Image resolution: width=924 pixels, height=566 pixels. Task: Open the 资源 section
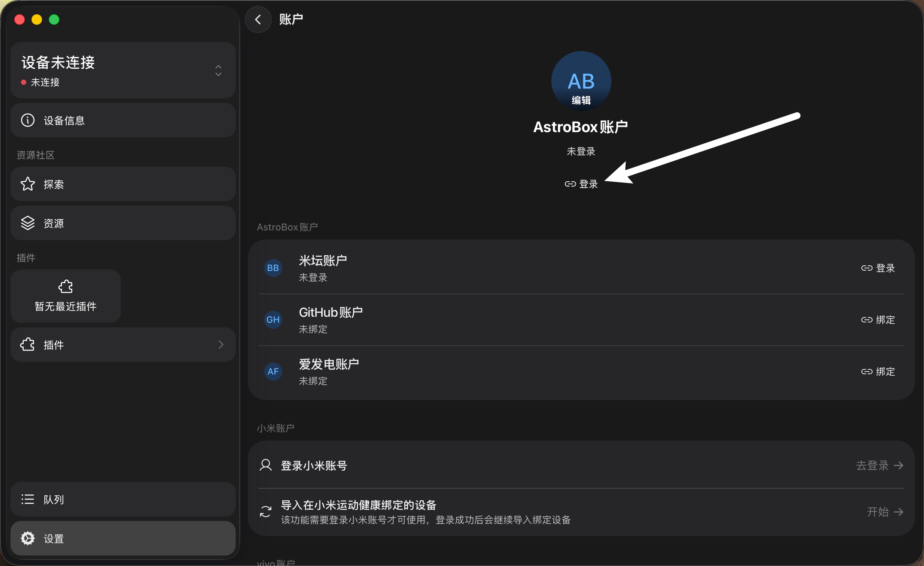click(123, 223)
